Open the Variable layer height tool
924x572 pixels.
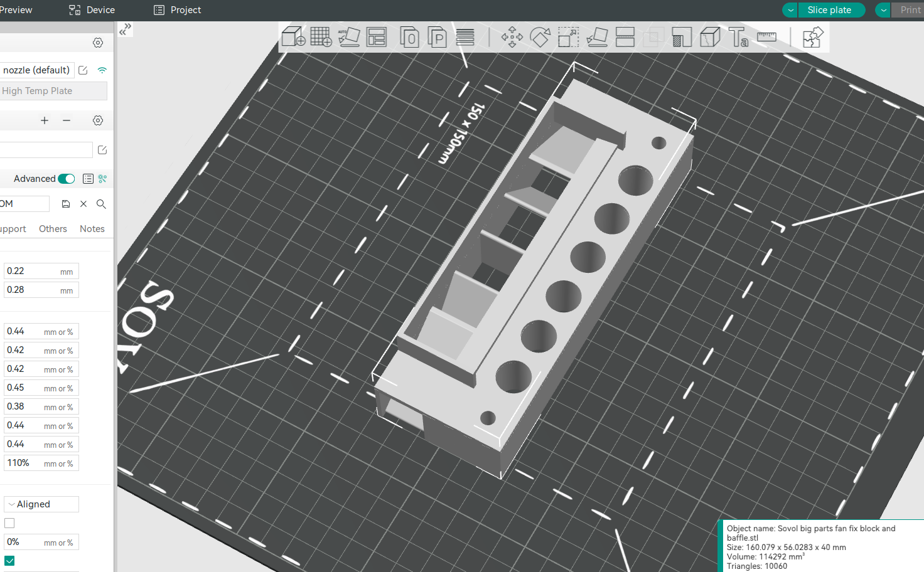click(465, 37)
